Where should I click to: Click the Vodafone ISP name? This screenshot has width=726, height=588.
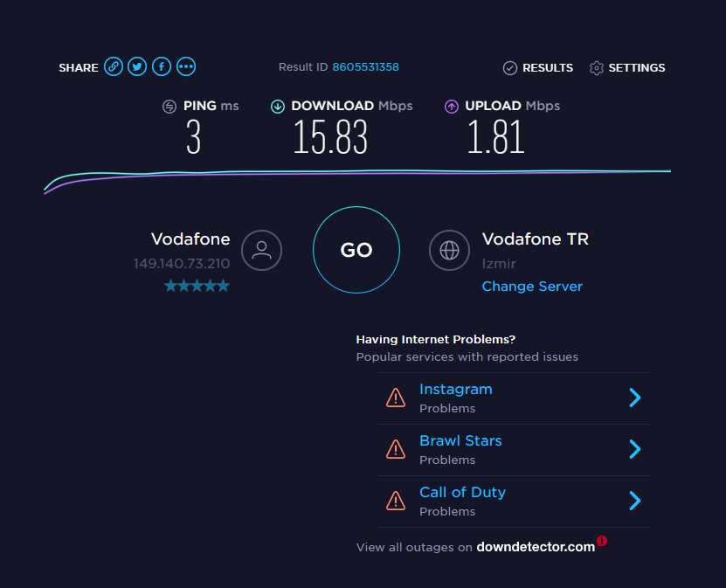click(190, 239)
